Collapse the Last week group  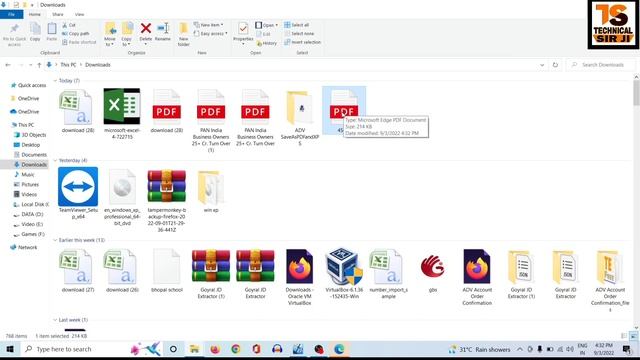click(55, 320)
